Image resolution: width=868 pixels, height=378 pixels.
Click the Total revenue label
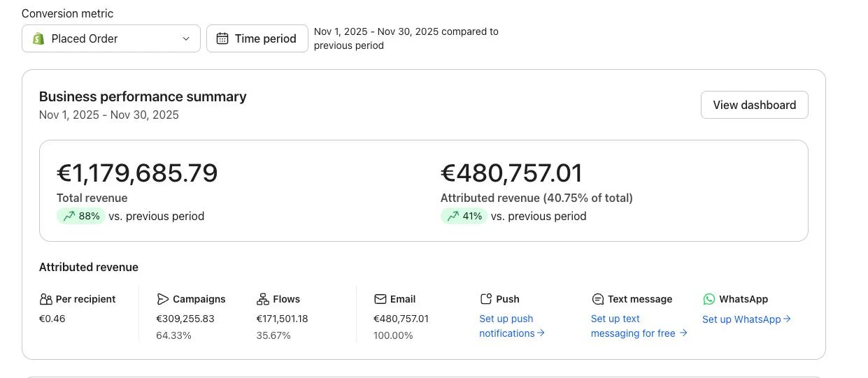pos(92,198)
